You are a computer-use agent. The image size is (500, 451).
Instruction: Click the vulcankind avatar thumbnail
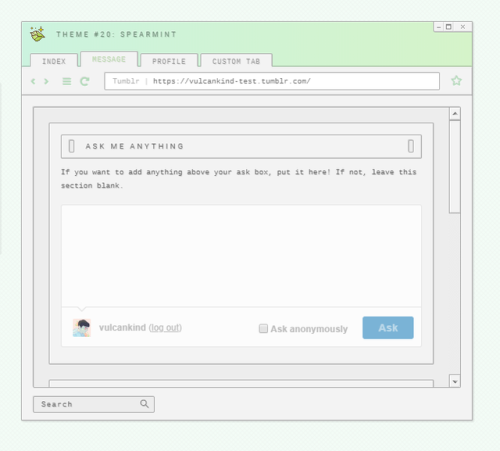tap(82, 328)
